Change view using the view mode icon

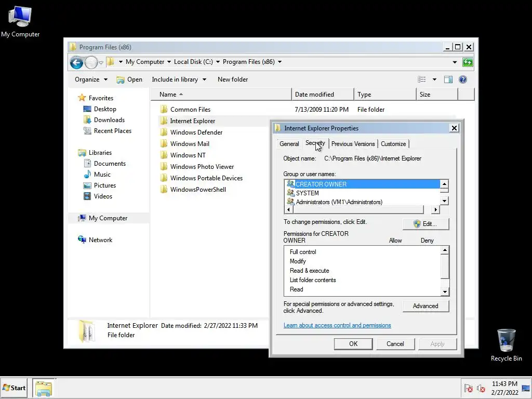click(x=422, y=79)
